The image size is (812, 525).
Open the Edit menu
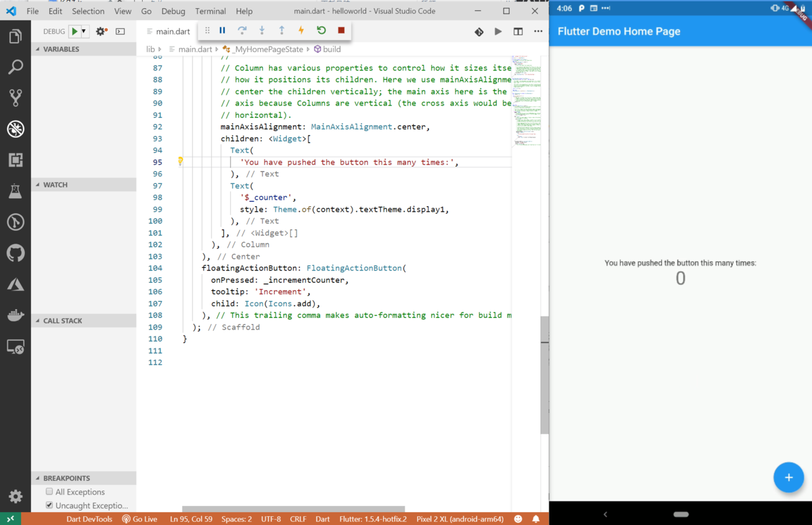click(x=55, y=11)
